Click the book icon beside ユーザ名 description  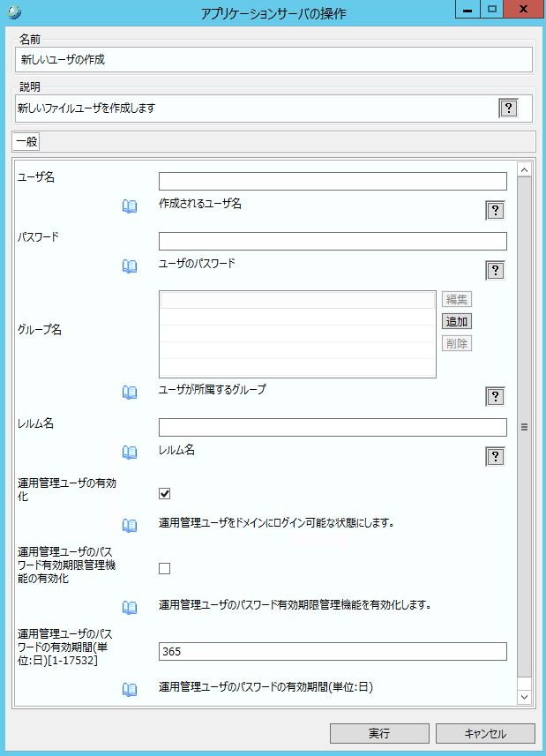pyautogui.click(x=130, y=206)
